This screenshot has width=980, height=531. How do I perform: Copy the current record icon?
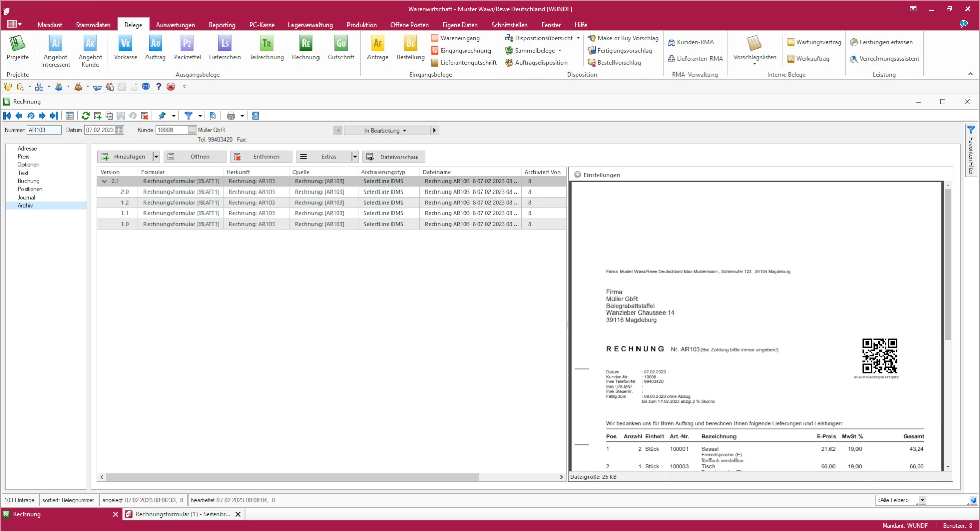(109, 116)
